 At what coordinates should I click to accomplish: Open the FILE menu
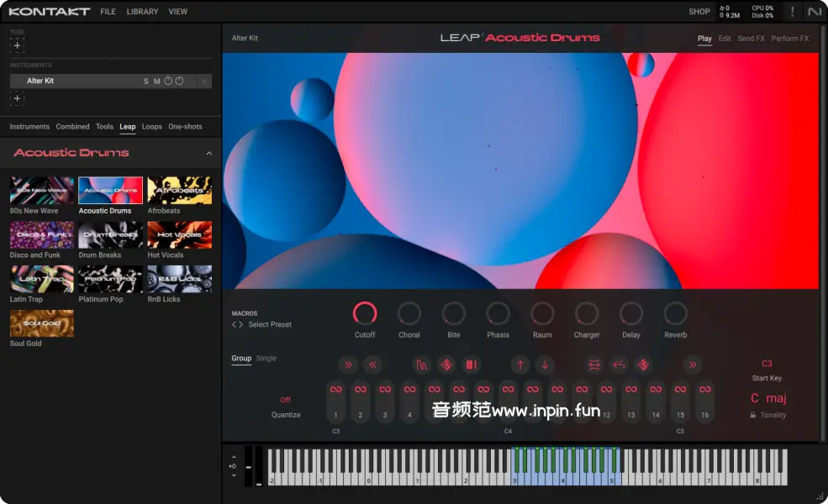[x=108, y=12]
